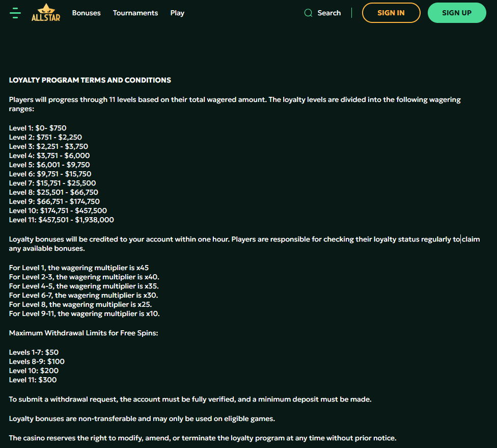This screenshot has width=497, height=448.
Task: Click the Loyalty Program Terms and Conditions heading
Action: pyautogui.click(x=90, y=80)
